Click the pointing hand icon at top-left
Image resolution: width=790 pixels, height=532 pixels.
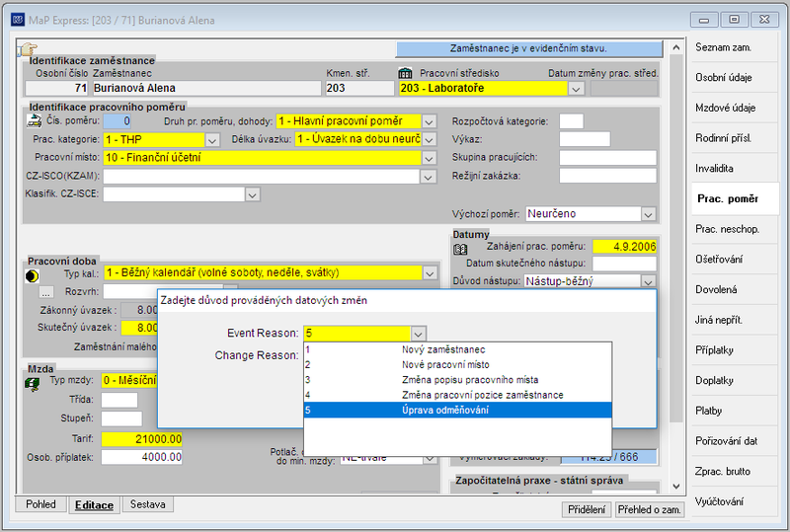click(x=28, y=49)
